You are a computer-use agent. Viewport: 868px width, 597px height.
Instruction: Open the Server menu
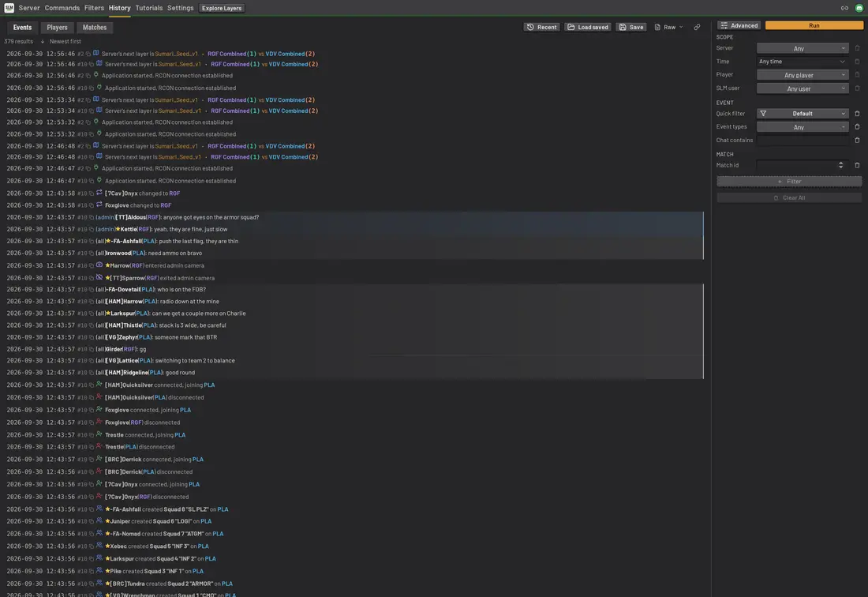28,8
